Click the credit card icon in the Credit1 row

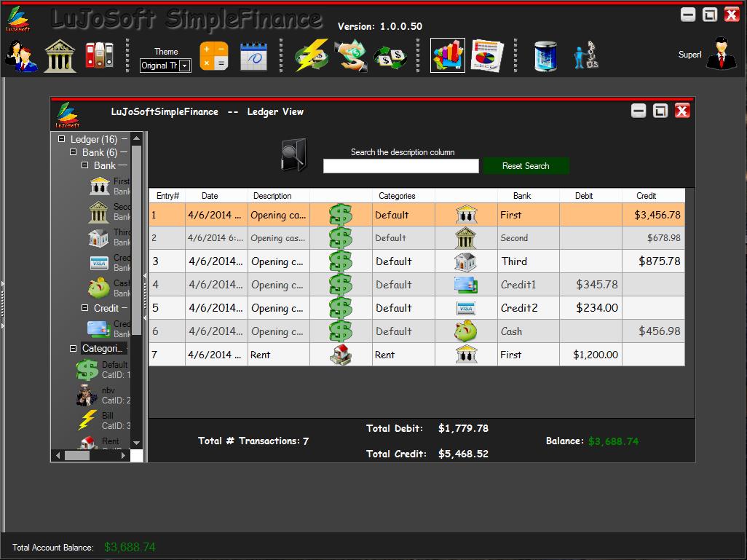coord(465,285)
